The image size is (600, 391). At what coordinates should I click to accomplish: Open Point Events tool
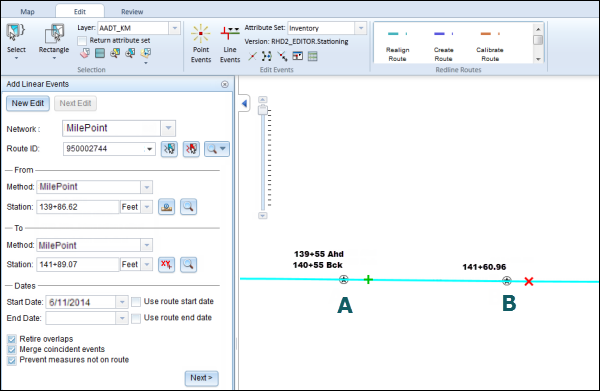coord(201,43)
